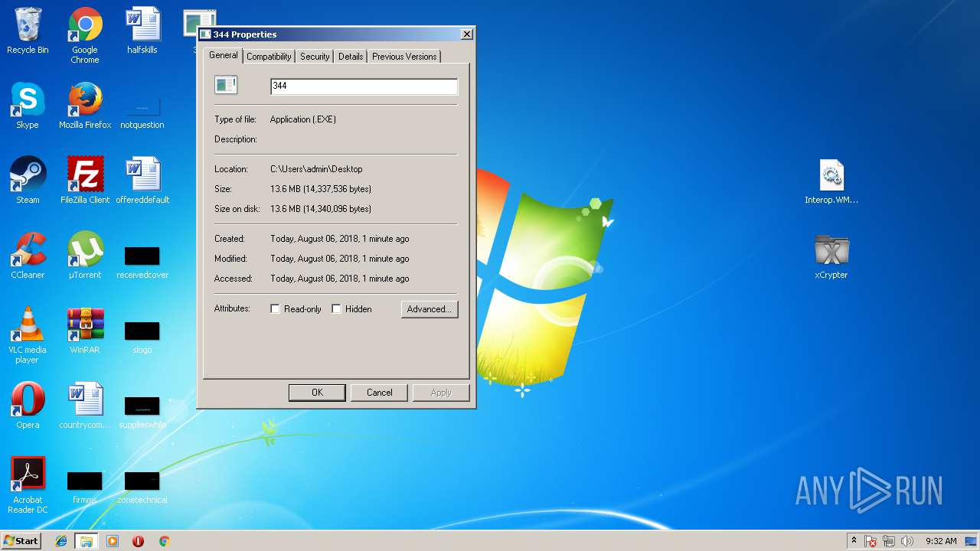This screenshot has height=551, width=980.
Task: Open the Opera browser shortcut
Action: 28,406
